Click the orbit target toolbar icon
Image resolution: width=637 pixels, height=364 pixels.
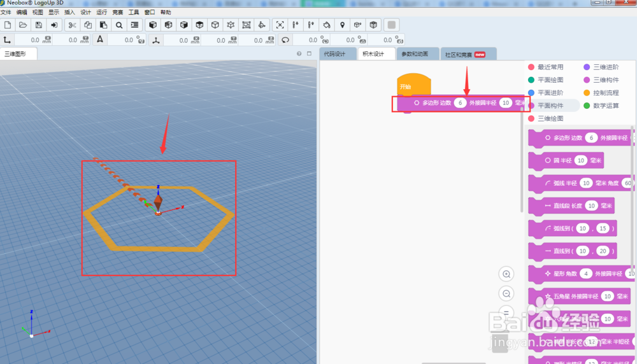262,25
